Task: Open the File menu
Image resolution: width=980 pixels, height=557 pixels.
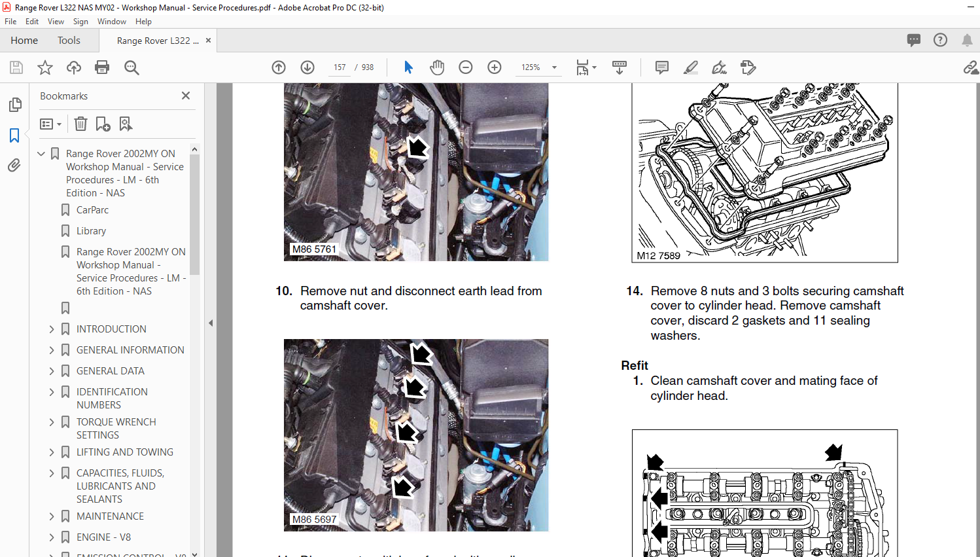Action: click(10, 22)
